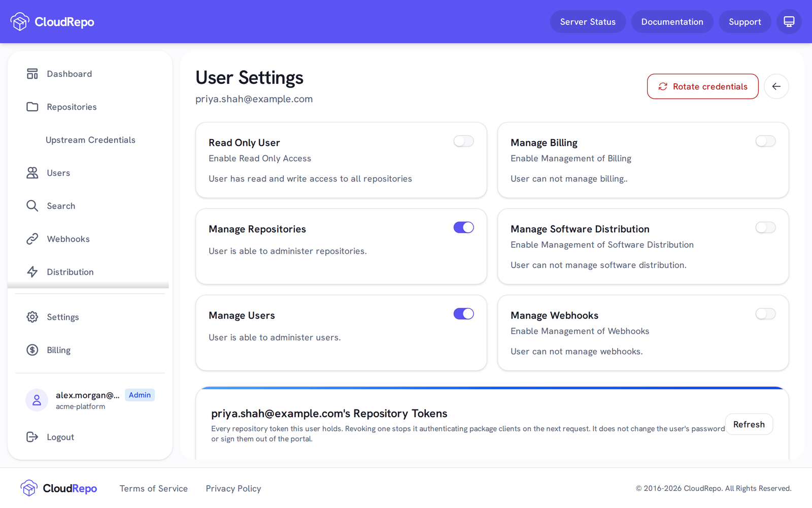This screenshot has width=812, height=508.
Task: Click the Distribution lightning icon
Action: [x=32, y=272]
